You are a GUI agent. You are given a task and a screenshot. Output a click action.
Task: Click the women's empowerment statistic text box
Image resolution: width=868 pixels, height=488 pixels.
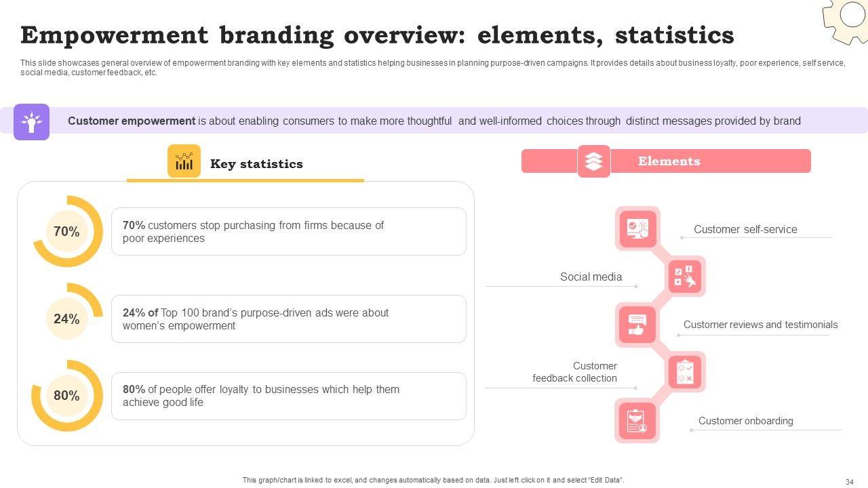point(289,319)
